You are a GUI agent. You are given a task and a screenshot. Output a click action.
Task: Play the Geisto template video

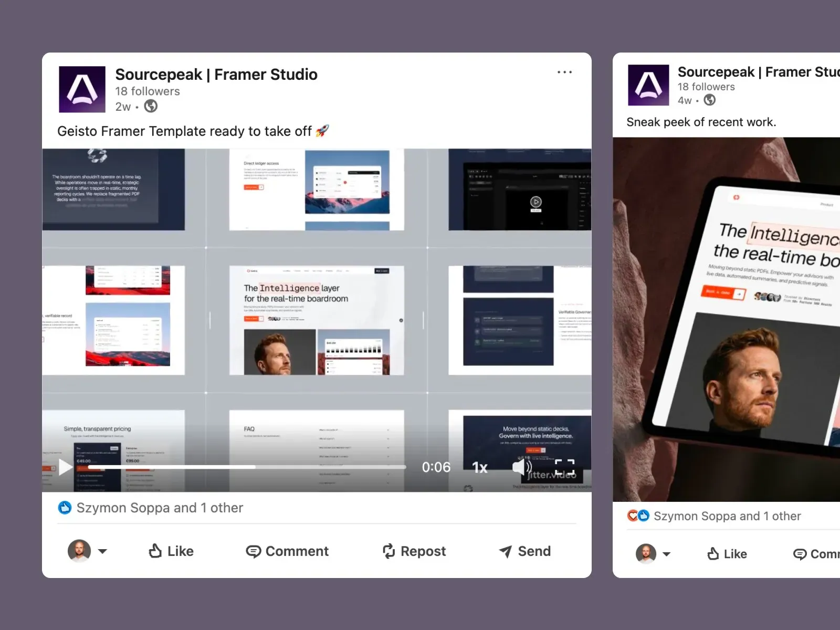66,467
